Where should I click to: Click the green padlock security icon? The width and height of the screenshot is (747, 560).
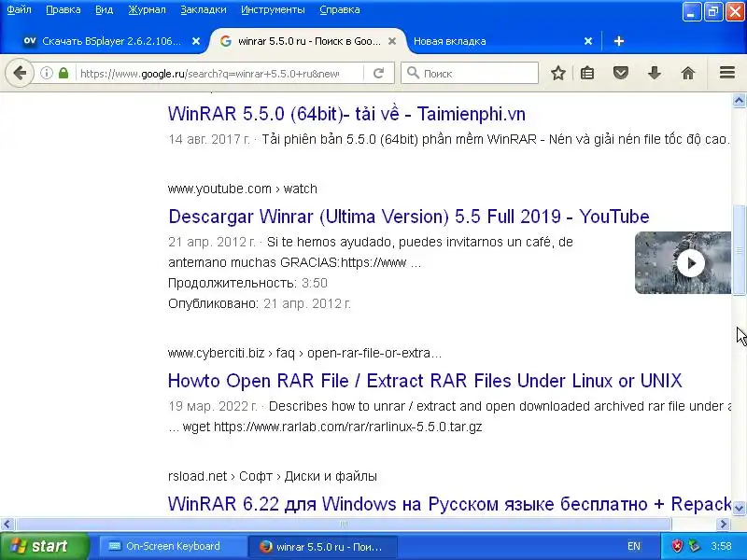[x=63, y=73]
